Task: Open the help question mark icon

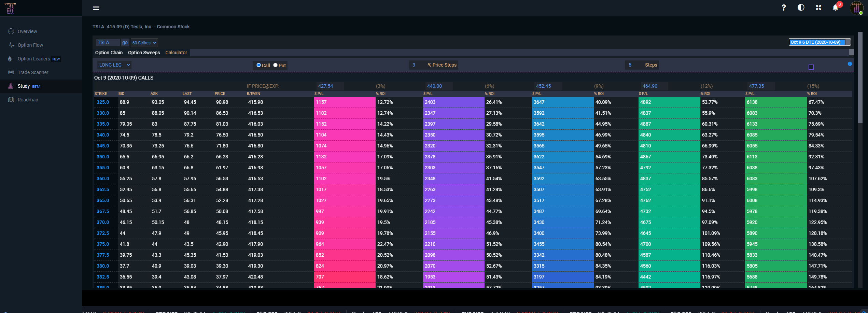Action: tap(784, 7)
